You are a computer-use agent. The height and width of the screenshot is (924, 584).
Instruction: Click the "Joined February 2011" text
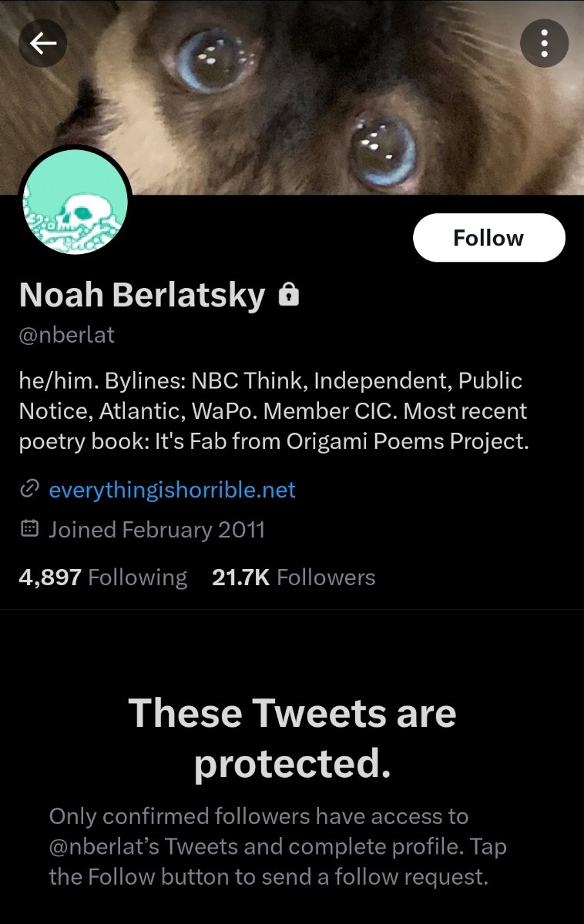click(x=156, y=530)
